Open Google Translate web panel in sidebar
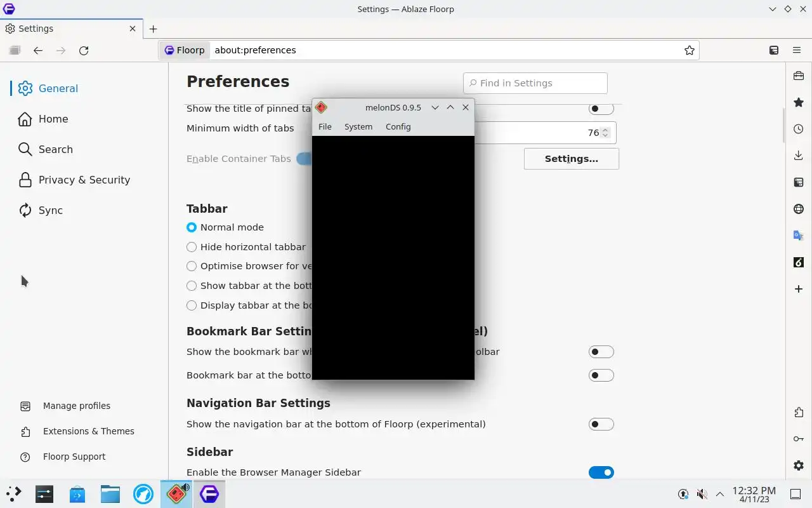Viewport: 812px width, 508px height. tap(799, 236)
